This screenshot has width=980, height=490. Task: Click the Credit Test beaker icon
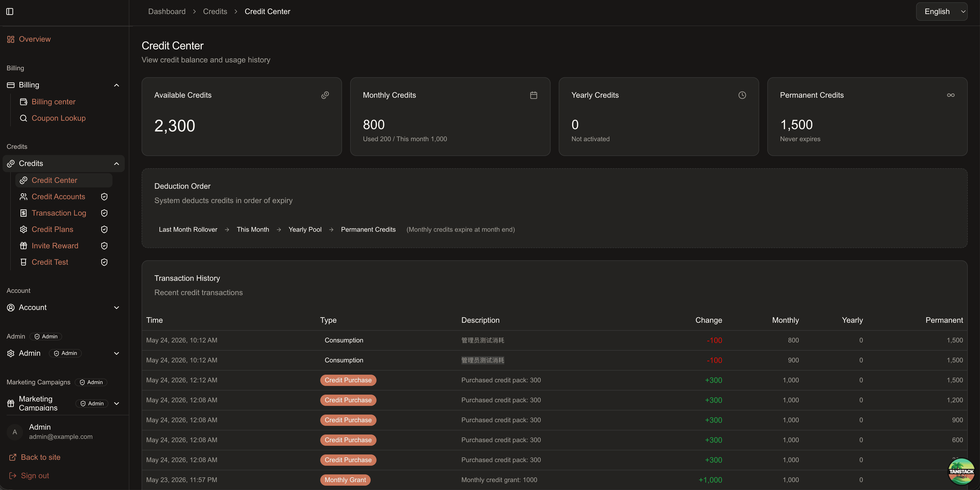[x=24, y=262]
